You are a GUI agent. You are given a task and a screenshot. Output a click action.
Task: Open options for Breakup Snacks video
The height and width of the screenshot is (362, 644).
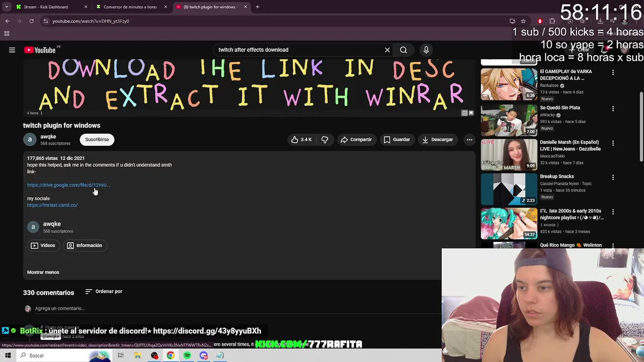613,177
